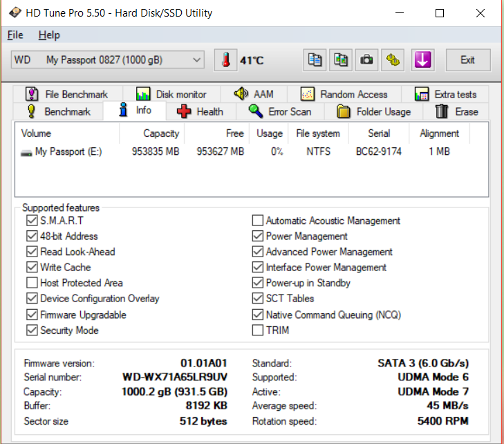Click the Exit button

467,60
